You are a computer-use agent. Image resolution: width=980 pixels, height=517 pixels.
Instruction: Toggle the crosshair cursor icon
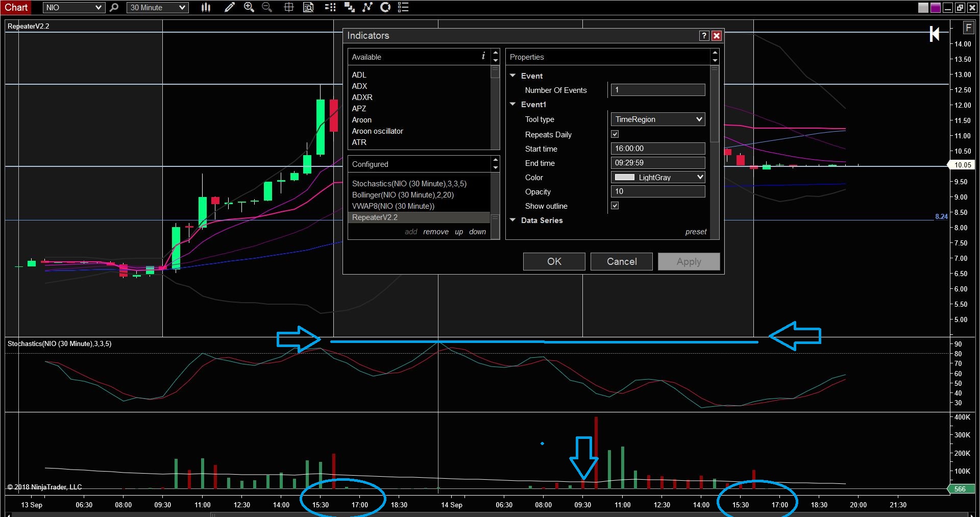(x=289, y=7)
